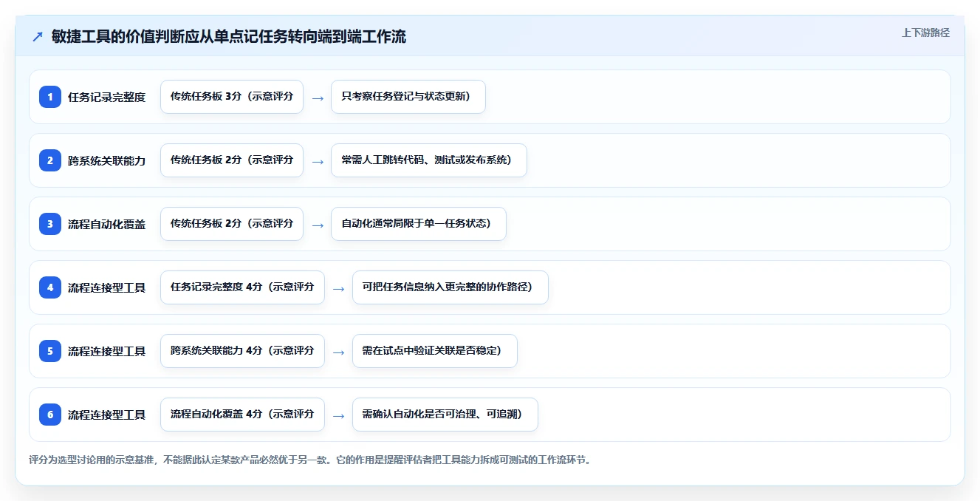980x501 pixels.
Task: Click 传统任务板 2分 pill in the 跨系统关联能力 row
Action: point(232,160)
